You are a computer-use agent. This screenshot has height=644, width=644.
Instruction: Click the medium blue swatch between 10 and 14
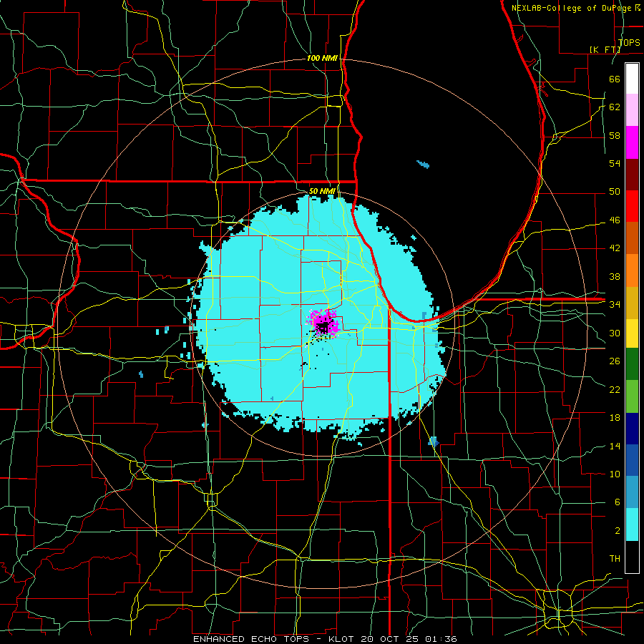[632, 460]
